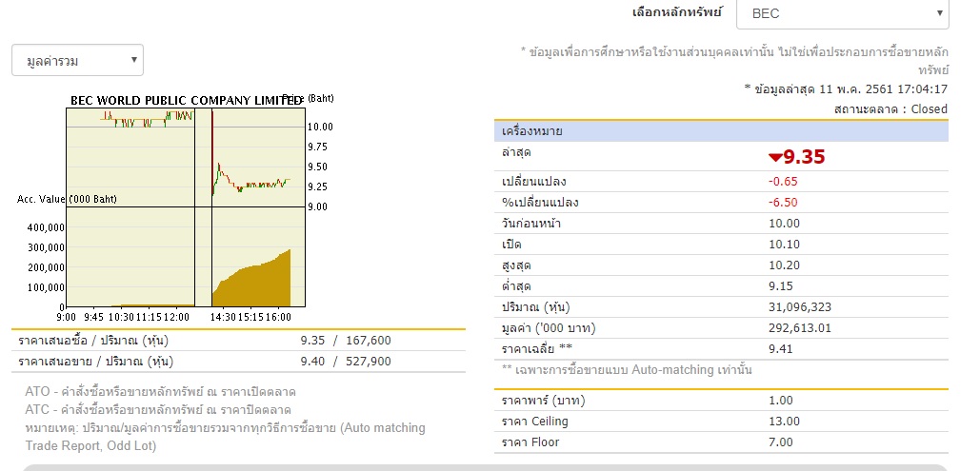Select the change value -0.65
Screen dimensions: 980x471
point(783,182)
